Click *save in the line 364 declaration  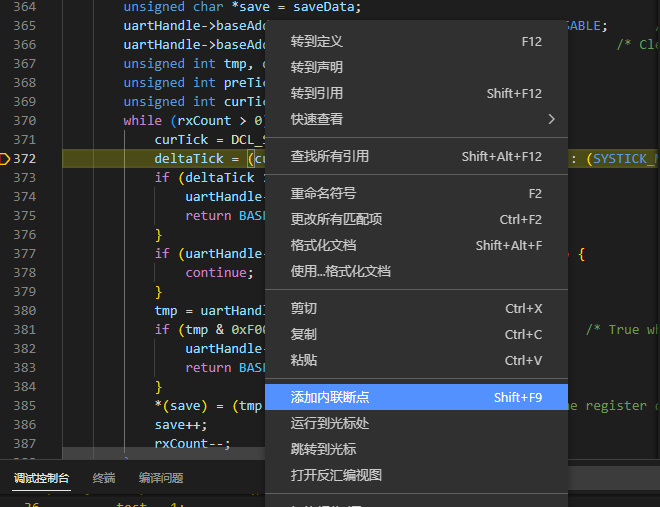(250, 7)
